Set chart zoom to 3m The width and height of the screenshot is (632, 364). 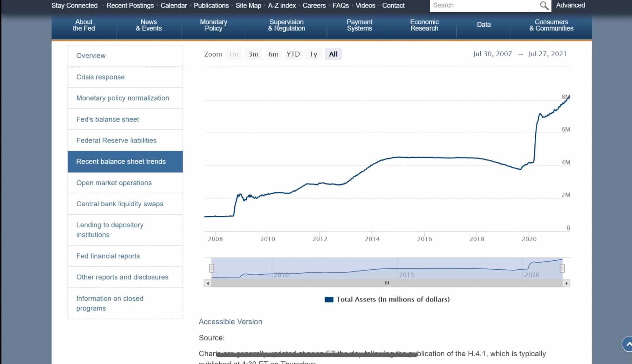(x=253, y=54)
